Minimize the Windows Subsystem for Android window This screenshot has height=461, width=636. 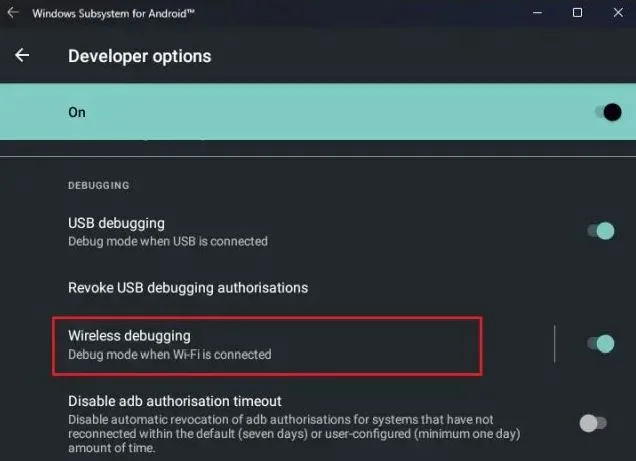537,13
